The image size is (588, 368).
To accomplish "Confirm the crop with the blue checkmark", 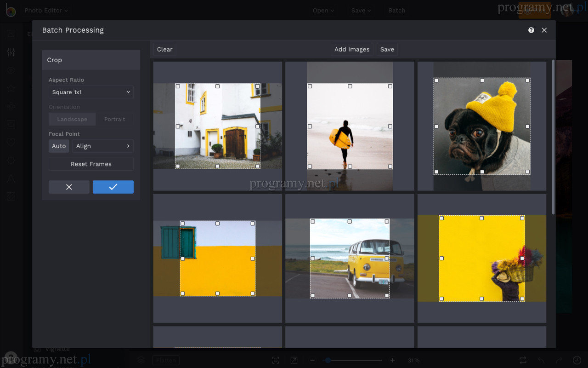I will point(113,187).
